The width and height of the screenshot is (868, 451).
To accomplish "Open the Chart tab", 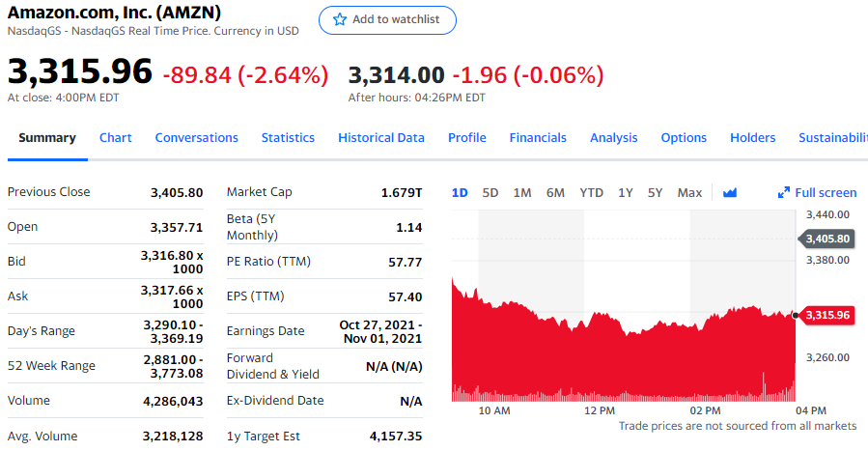I will pyautogui.click(x=116, y=138).
